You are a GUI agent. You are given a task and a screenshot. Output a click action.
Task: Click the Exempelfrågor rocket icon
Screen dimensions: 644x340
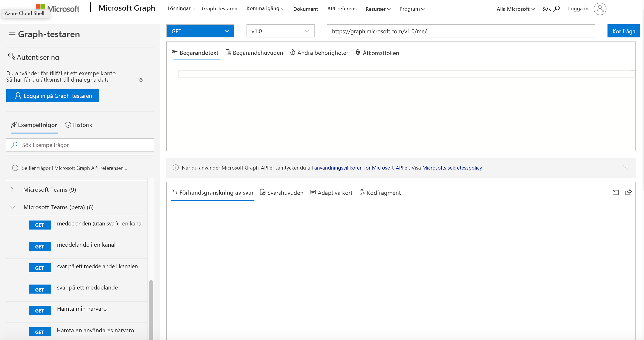click(x=13, y=125)
